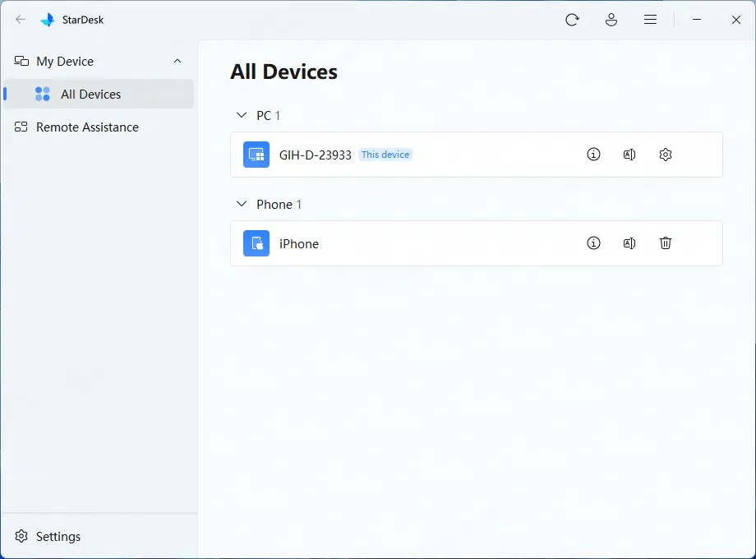This screenshot has width=756, height=559.
Task: Collapse the My Device section chevron
Action: (x=177, y=61)
